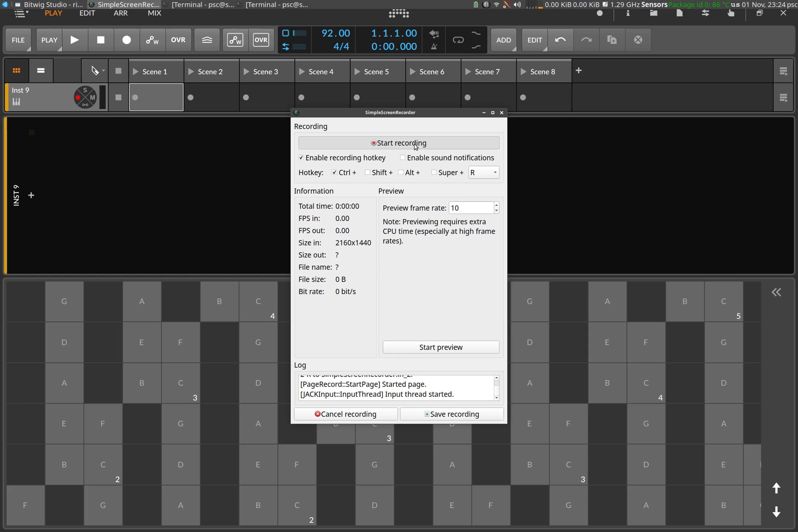798x532 pixels.
Task: Click the time signature 4/4
Action: pyautogui.click(x=341, y=47)
